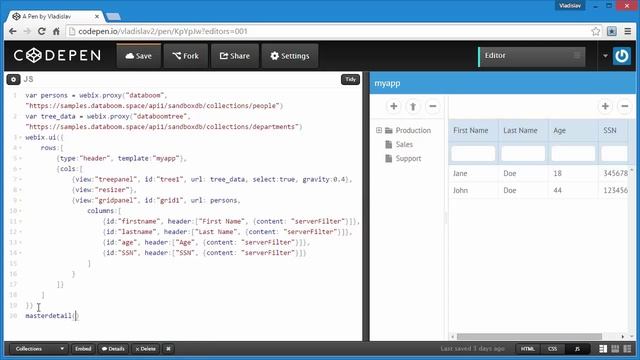Close the 'A Pen by Vladislav' tab
Screen dimensions: 640x360
(x=97, y=16)
